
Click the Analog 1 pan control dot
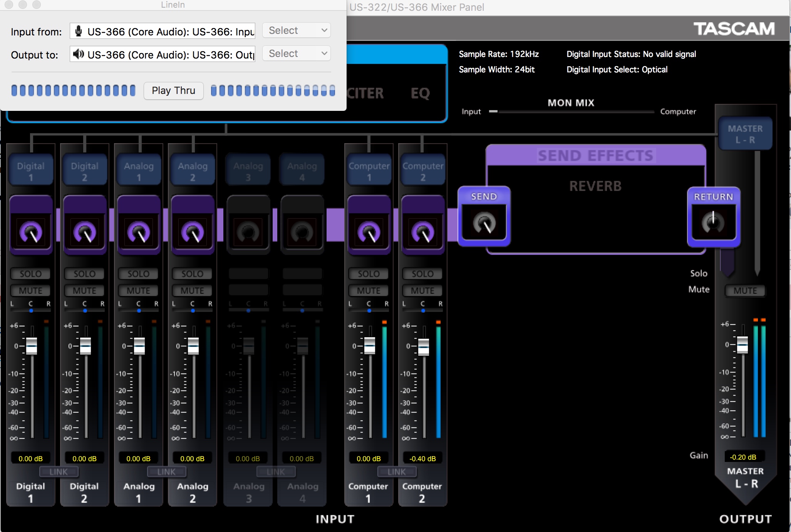(139, 310)
